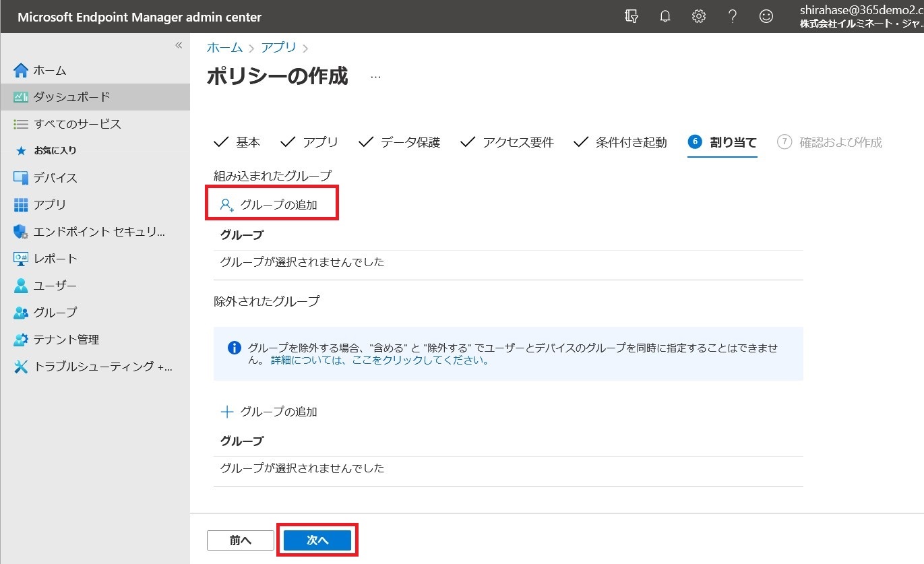Click the 組み込まれたグループ heading
This screenshot has width=924, height=564.
coord(272,176)
